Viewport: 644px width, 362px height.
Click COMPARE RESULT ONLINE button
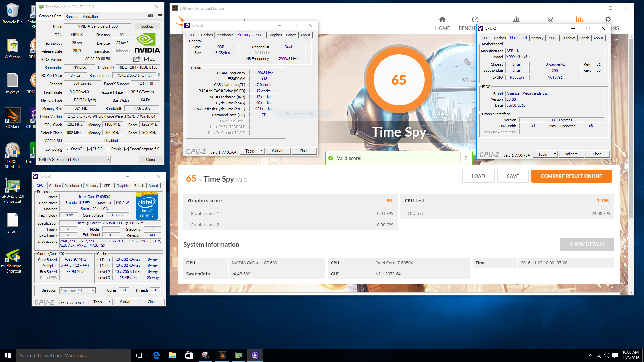coord(571,176)
